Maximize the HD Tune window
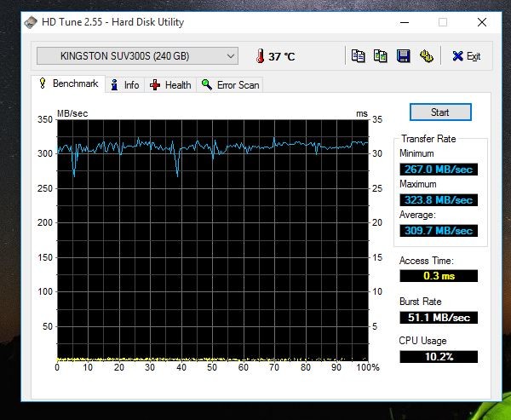This screenshot has height=420, width=511. pyautogui.click(x=443, y=21)
